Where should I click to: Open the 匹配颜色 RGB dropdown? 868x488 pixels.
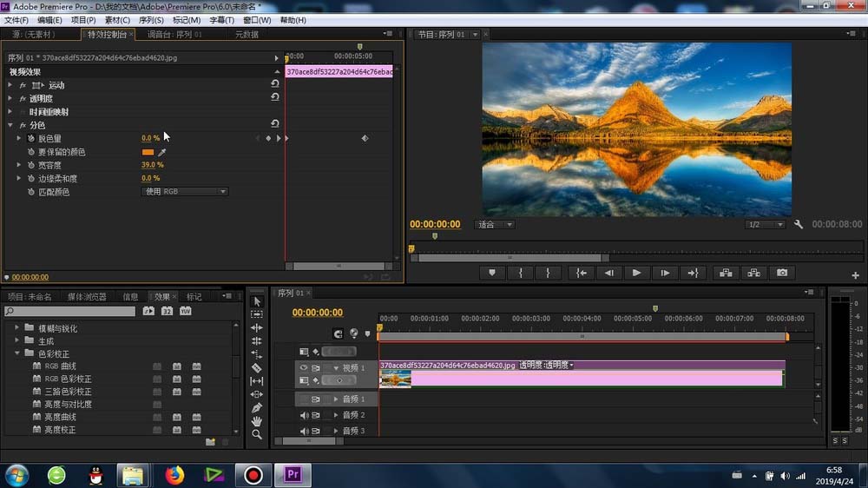coord(185,192)
